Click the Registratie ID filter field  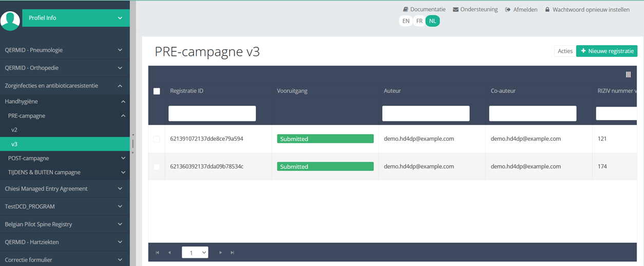[212, 113]
